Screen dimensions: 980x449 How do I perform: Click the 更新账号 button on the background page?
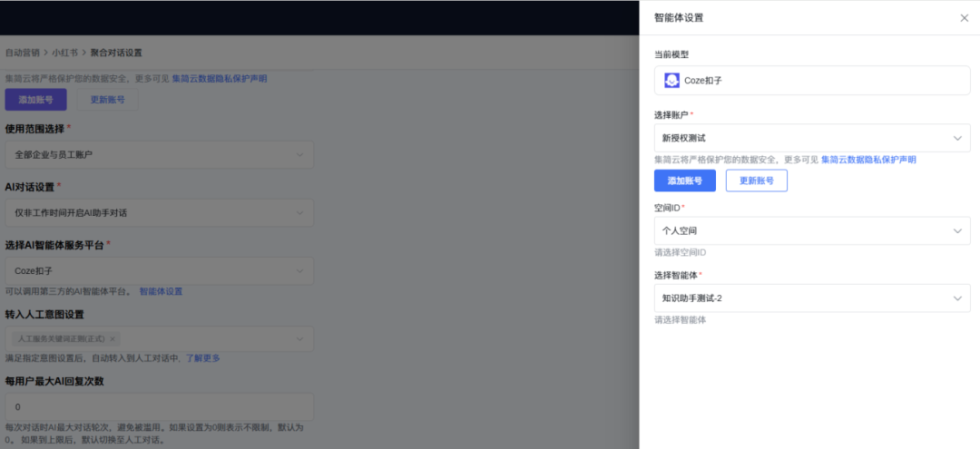click(x=107, y=100)
